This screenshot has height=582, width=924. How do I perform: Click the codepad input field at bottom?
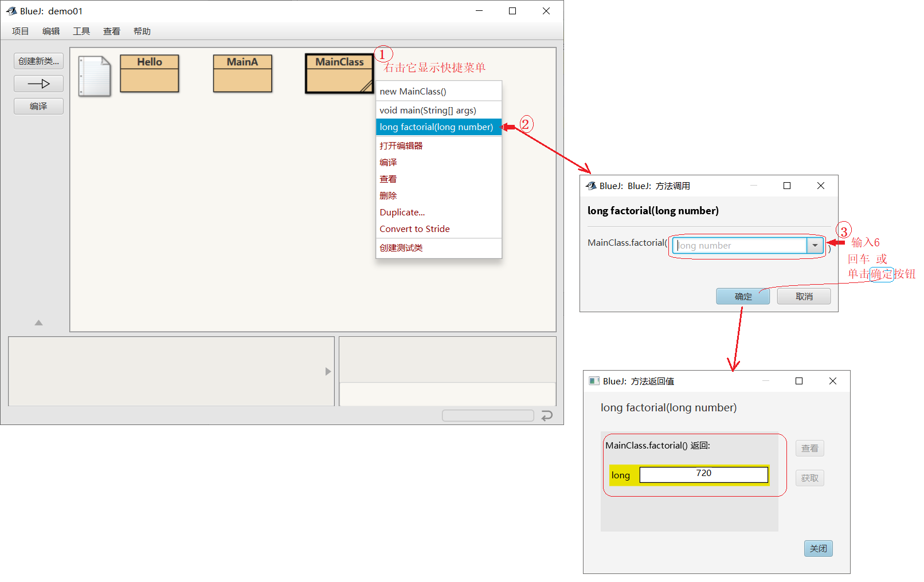[447, 394]
